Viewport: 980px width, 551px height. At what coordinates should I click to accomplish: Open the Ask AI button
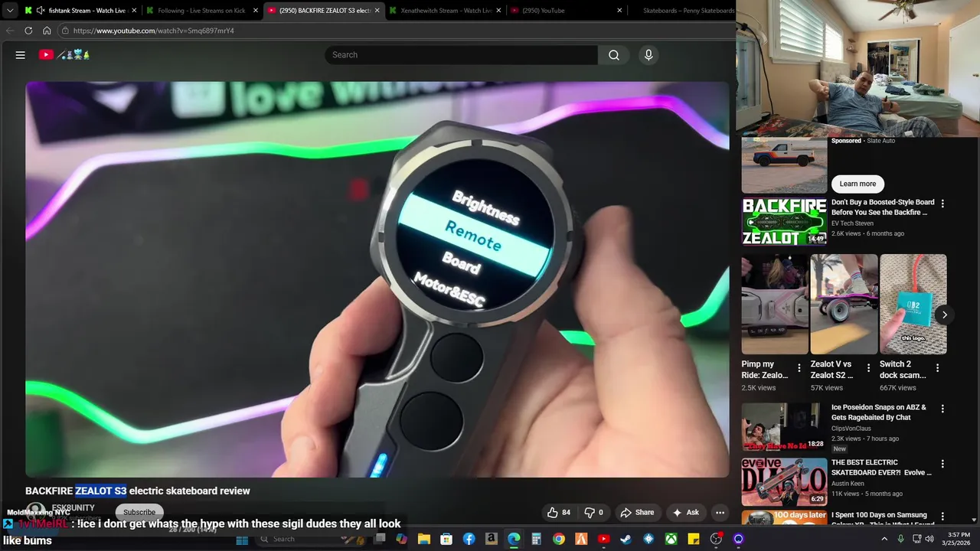click(x=685, y=513)
